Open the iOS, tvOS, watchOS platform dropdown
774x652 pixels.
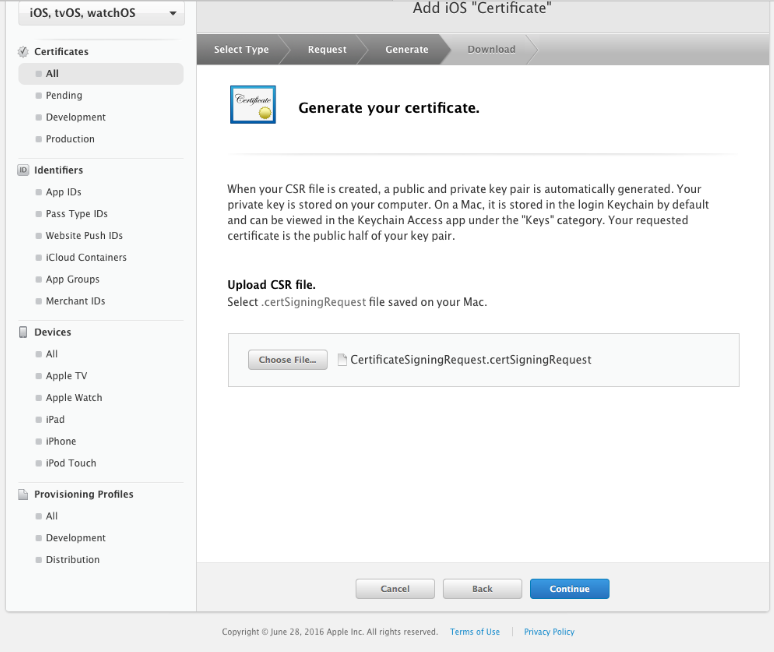tap(100, 13)
